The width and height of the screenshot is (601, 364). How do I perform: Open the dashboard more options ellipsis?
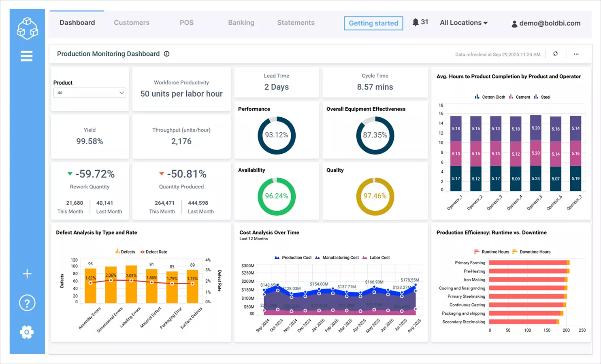tap(577, 54)
